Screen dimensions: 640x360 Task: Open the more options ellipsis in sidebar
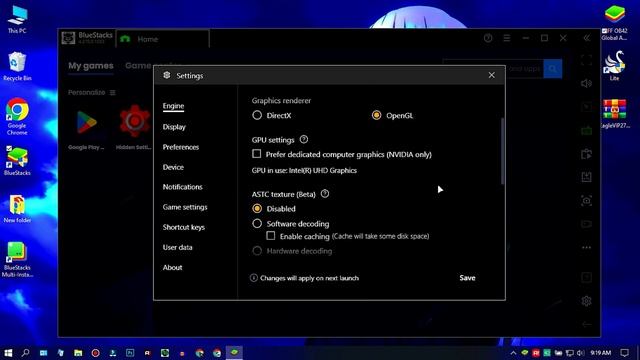587,247
